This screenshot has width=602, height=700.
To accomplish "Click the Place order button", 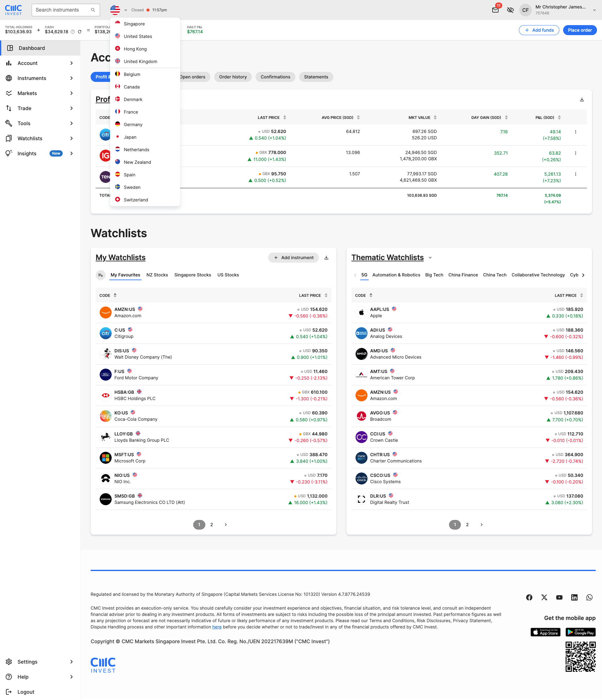I will coord(580,30).
